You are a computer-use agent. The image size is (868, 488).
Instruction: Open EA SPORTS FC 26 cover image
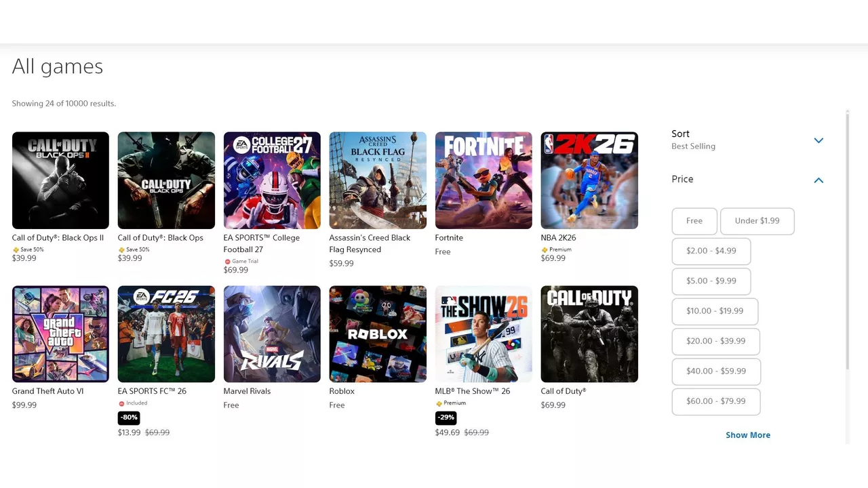(x=166, y=334)
